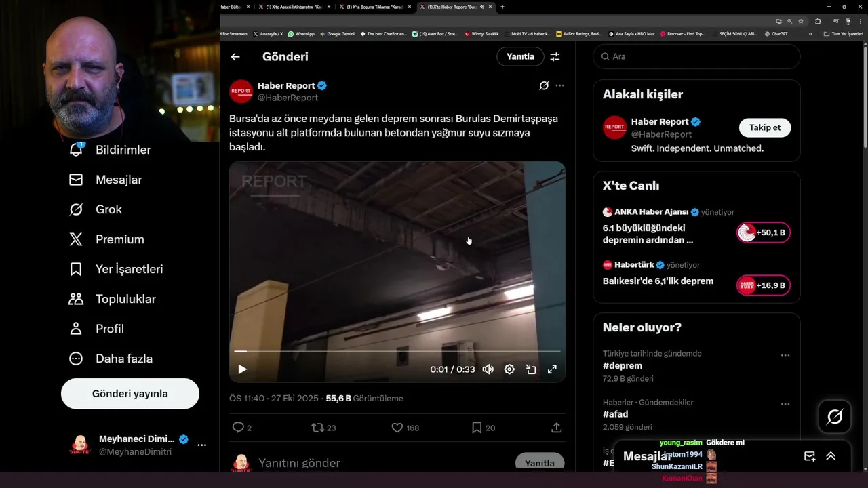The image size is (868, 488).
Task: Go back with the Gönderi back arrow
Action: point(235,57)
